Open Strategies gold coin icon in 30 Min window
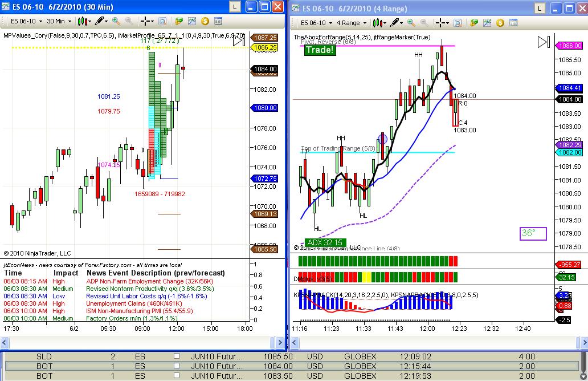This screenshot has width=588, height=381. point(205,22)
